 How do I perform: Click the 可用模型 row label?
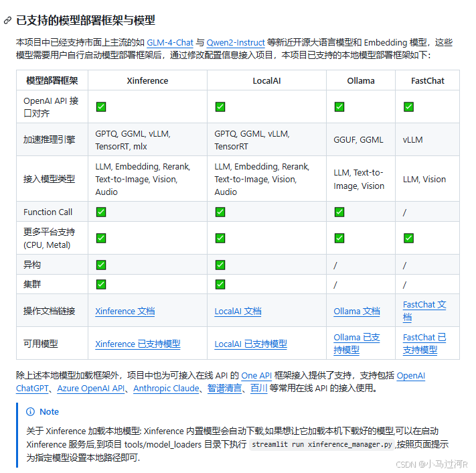tap(41, 344)
